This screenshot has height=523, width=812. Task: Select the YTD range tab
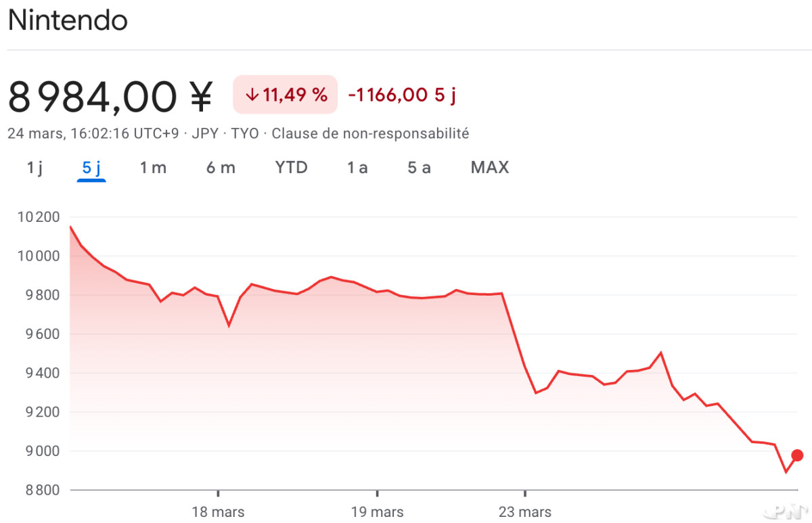(x=291, y=168)
